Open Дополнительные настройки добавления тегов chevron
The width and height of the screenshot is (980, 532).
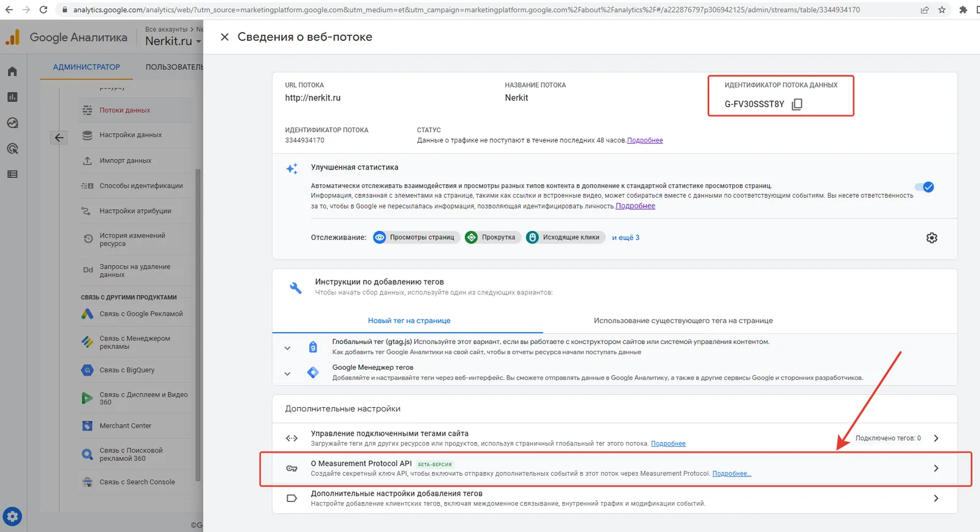point(936,498)
